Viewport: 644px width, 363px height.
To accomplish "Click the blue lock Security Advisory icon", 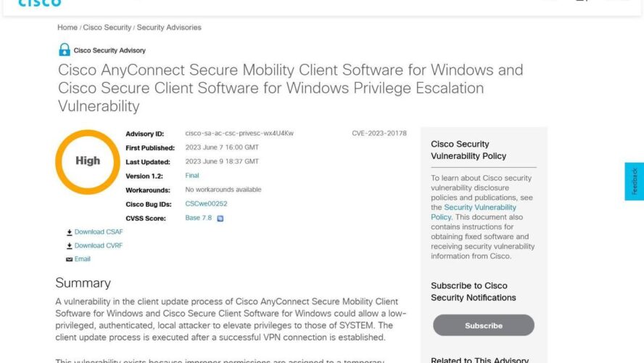I will coord(64,50).
